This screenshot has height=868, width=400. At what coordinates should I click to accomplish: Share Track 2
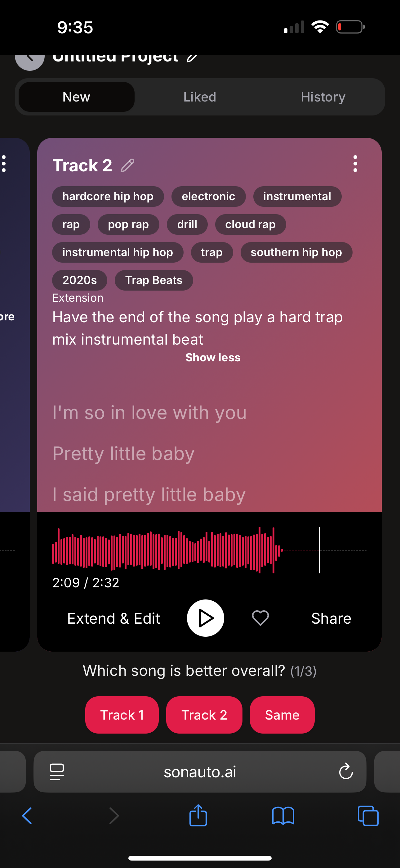[x=331, y=618]
